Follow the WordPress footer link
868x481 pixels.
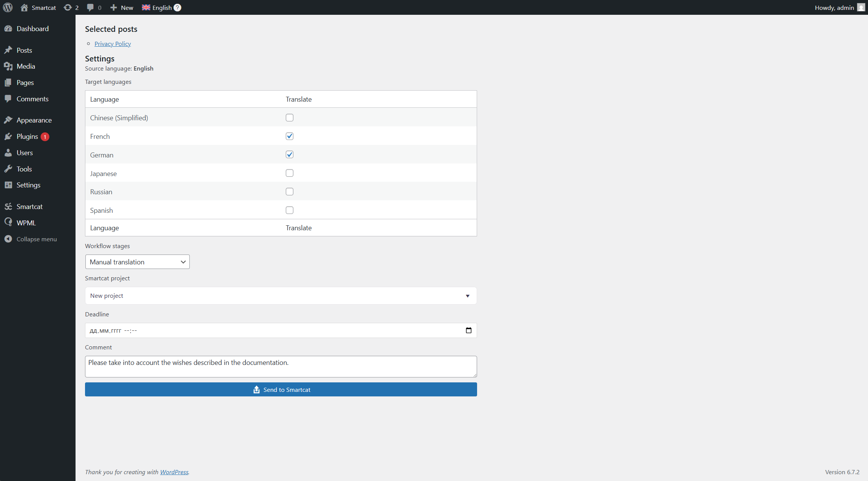point(174,472)
